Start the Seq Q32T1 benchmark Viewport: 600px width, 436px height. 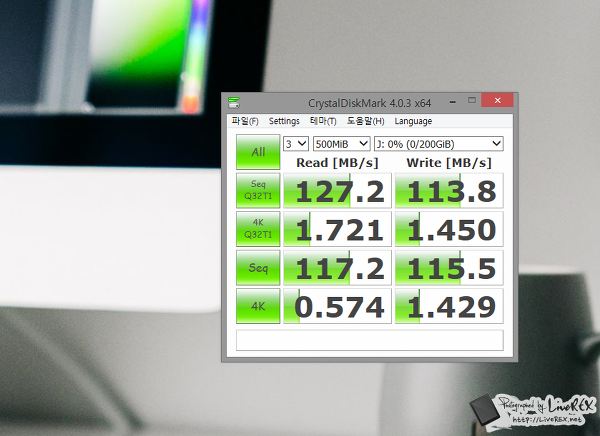258,190
